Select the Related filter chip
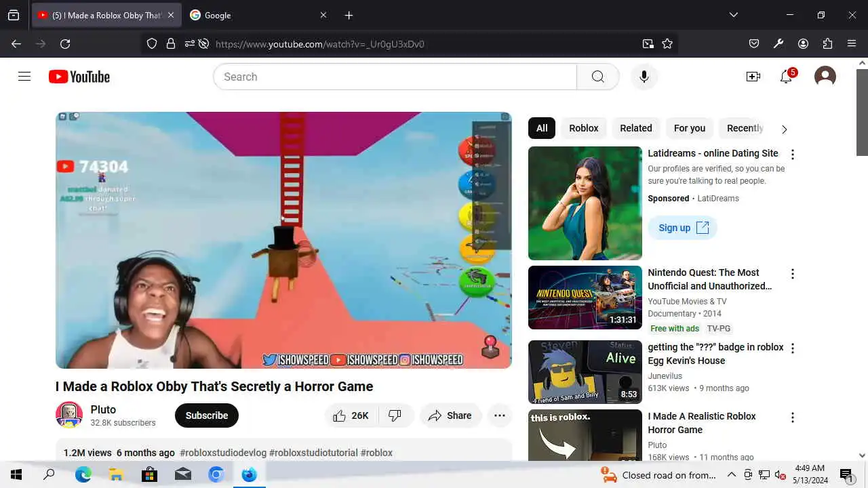The width and height of the screenshot is (868, 488). click(x=636, y=128)
